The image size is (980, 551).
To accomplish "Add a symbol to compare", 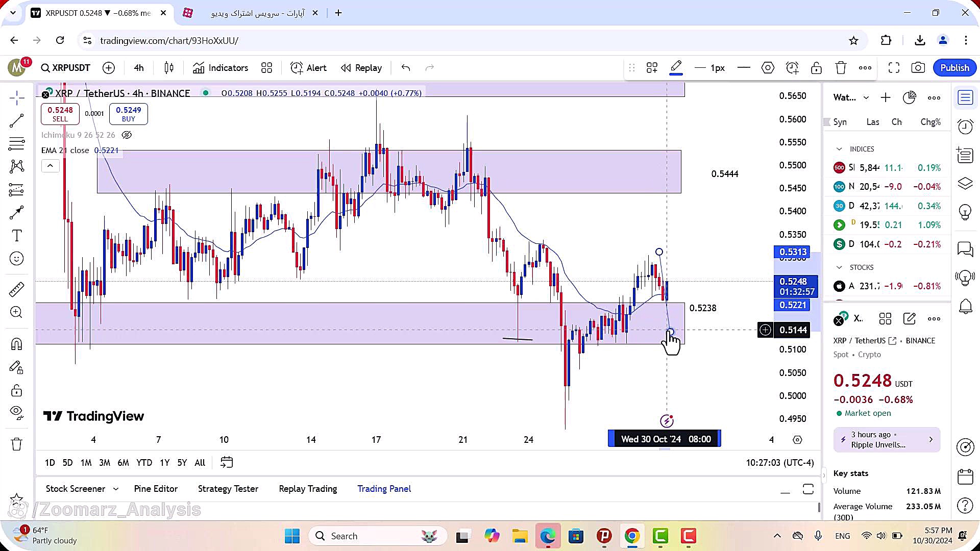I will pos(109,68).
